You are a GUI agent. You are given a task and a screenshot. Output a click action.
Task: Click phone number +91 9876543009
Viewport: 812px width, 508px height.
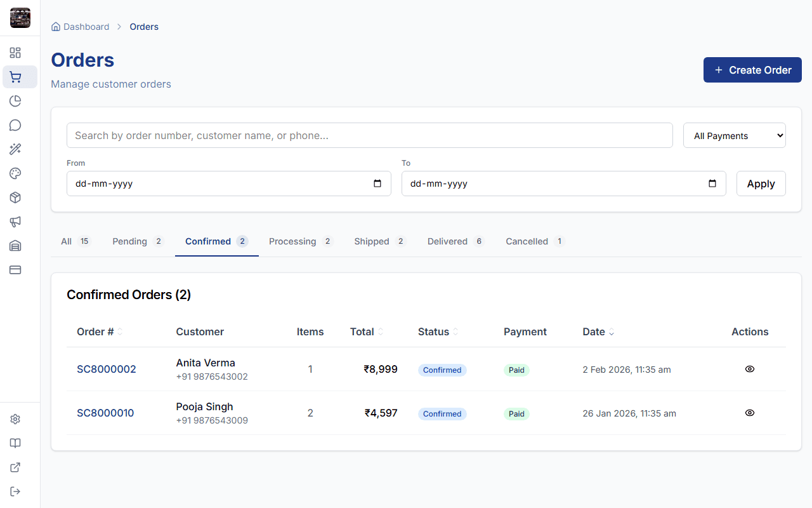[212, 420]
